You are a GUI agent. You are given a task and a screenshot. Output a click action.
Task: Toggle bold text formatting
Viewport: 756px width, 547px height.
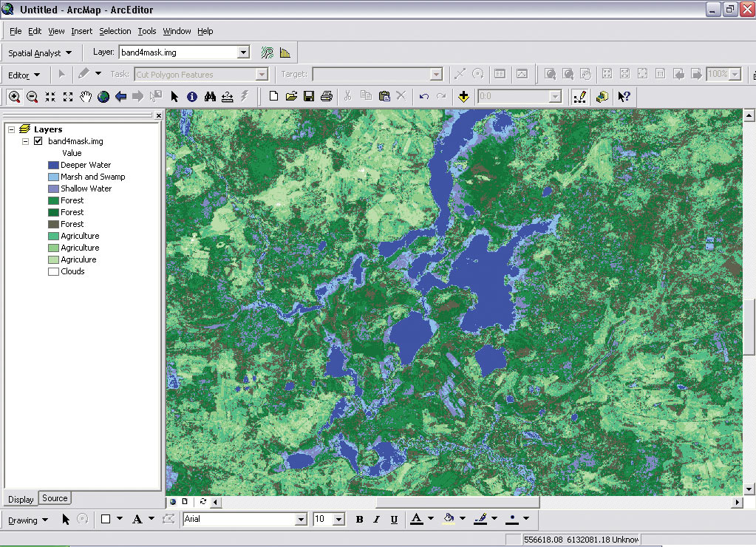(359, 520)
